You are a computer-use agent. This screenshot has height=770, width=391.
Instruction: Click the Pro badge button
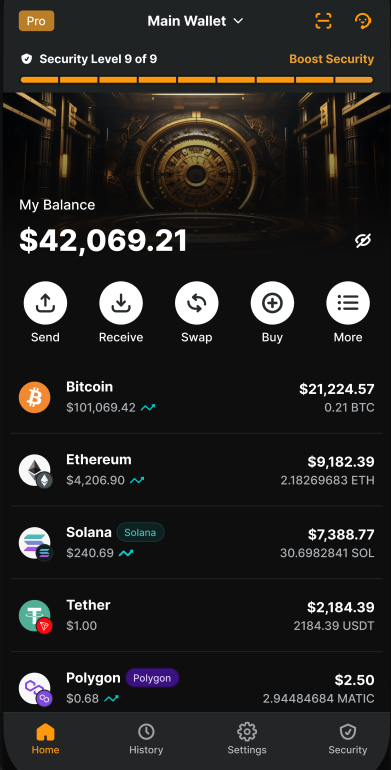[36, 21]
